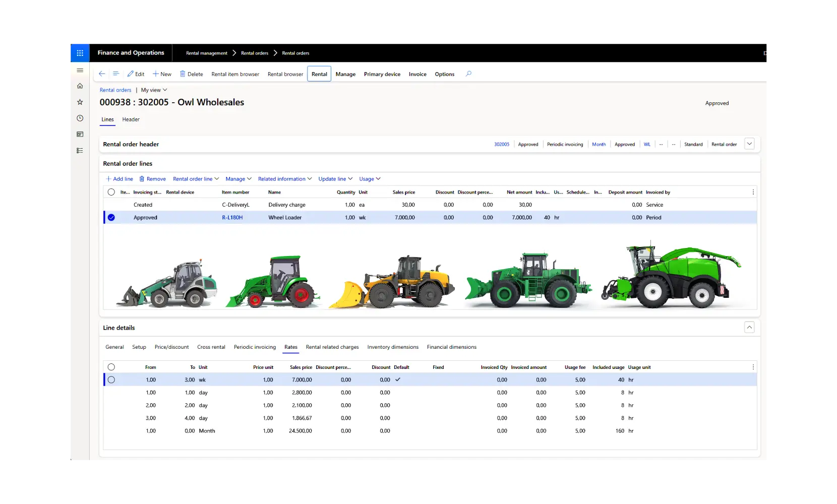Image resolution: width=837 pixels, height=504 pixels.
Task: Expand the hamburger navigation pane
Action: [x=80, y=70]
